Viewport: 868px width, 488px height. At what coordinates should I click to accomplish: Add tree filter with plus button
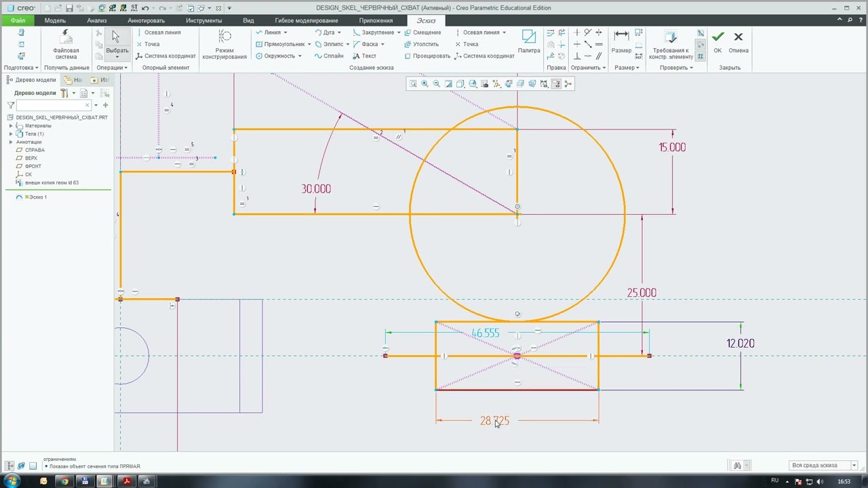(x=105, y=105)
